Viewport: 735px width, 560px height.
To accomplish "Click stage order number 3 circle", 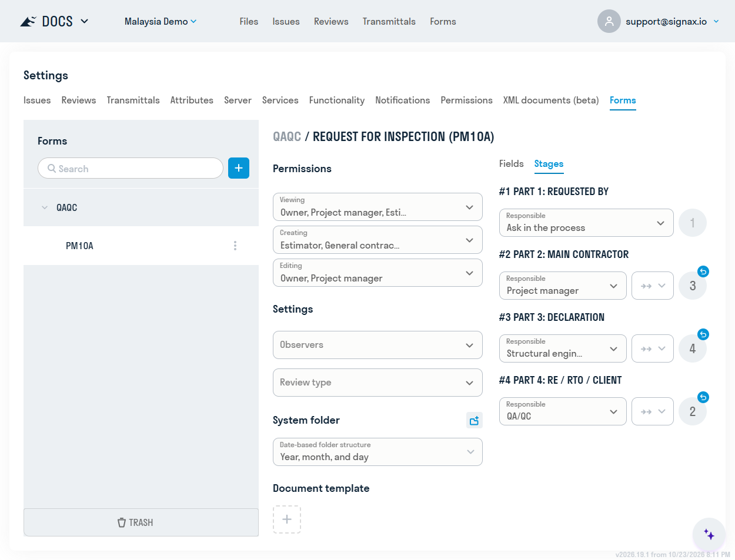I will (693, 286).
